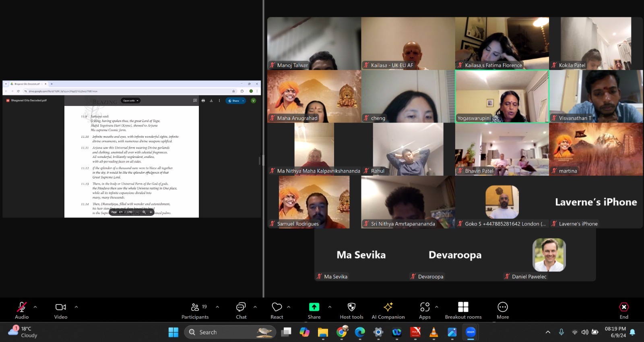Select Yogaswarupini's highlighted video tile

pyautogui.click(x=502, y=96)
